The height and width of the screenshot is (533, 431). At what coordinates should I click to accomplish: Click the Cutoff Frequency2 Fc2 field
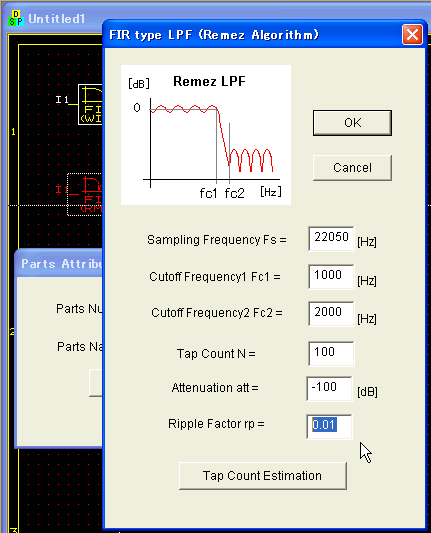pos(331,313)
